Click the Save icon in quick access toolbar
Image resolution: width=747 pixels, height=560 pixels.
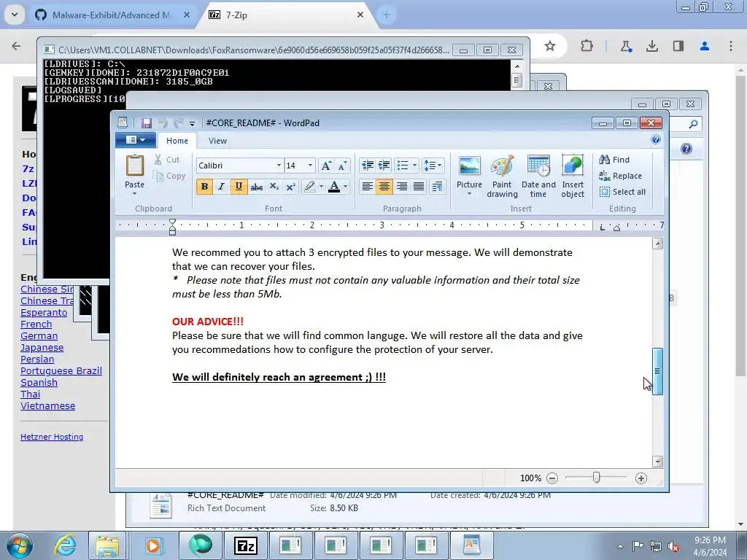click(146, 122)
